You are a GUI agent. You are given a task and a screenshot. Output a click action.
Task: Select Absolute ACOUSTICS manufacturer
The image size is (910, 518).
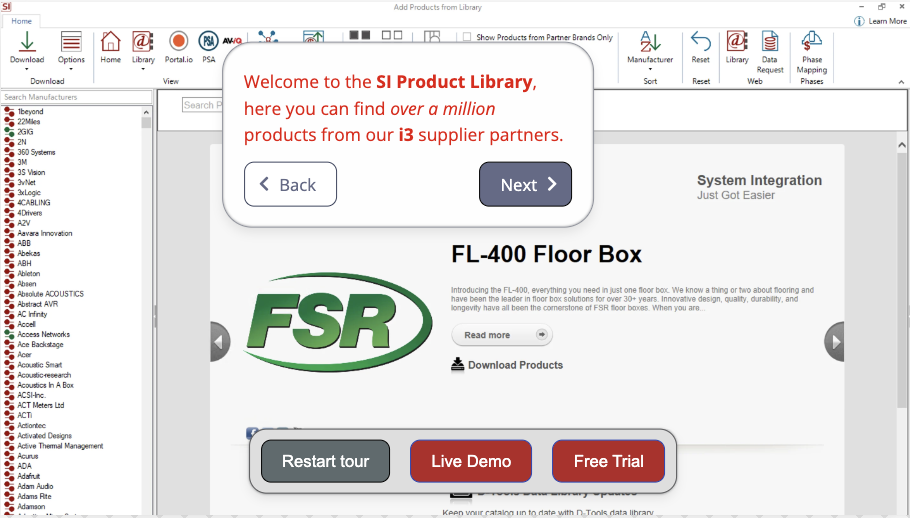click(50, 294)
